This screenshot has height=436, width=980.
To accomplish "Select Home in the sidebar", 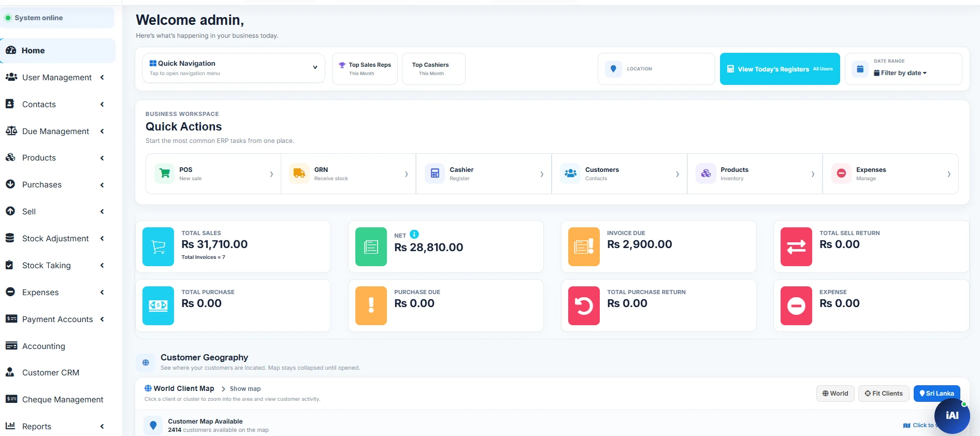I will click(x=57, y=51).
